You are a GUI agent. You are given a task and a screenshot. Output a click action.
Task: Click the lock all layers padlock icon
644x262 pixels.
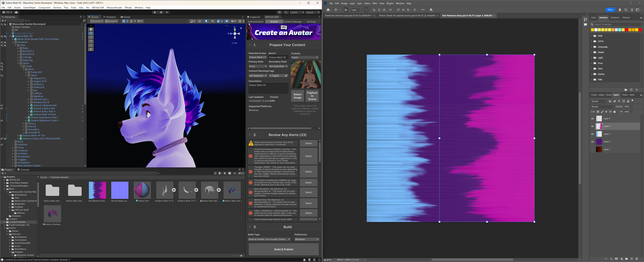click(614, 112)
